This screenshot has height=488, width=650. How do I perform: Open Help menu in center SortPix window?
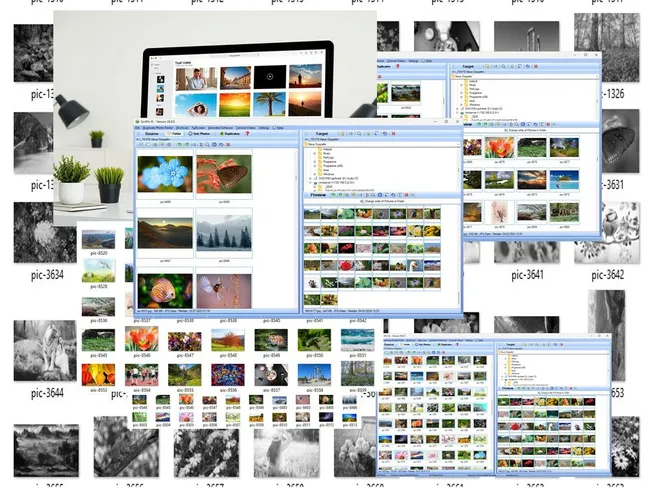(x=278, y=128)
